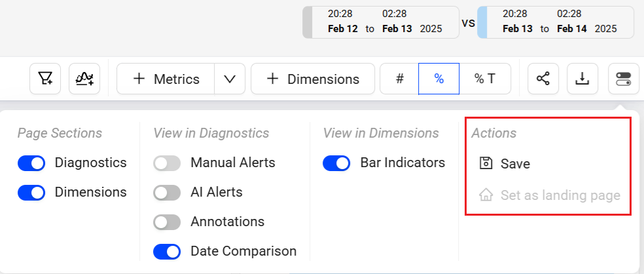Click the view settings toggle icon

623,79
